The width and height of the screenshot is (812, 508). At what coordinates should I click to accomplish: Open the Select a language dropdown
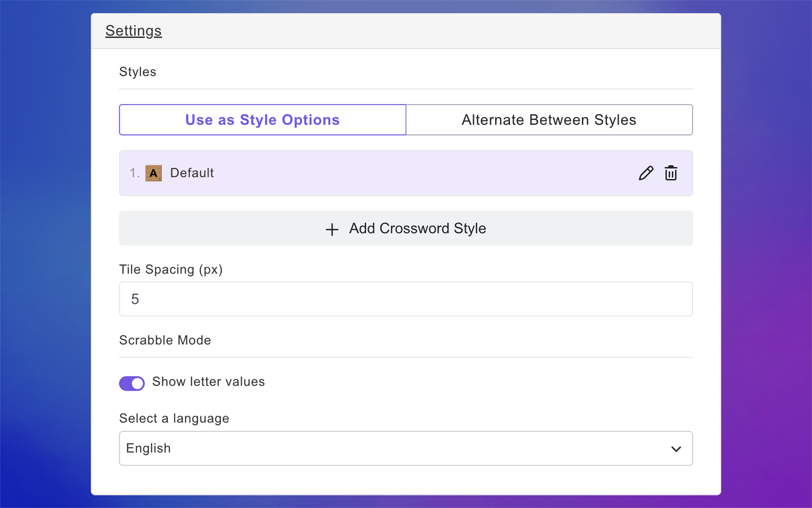[x=406, y=449]
